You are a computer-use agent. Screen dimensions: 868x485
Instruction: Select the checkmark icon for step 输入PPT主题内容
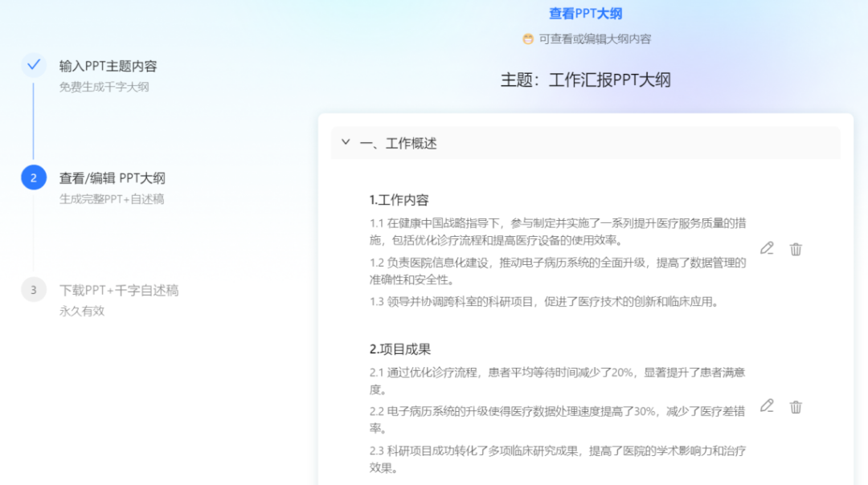(33, 65)
